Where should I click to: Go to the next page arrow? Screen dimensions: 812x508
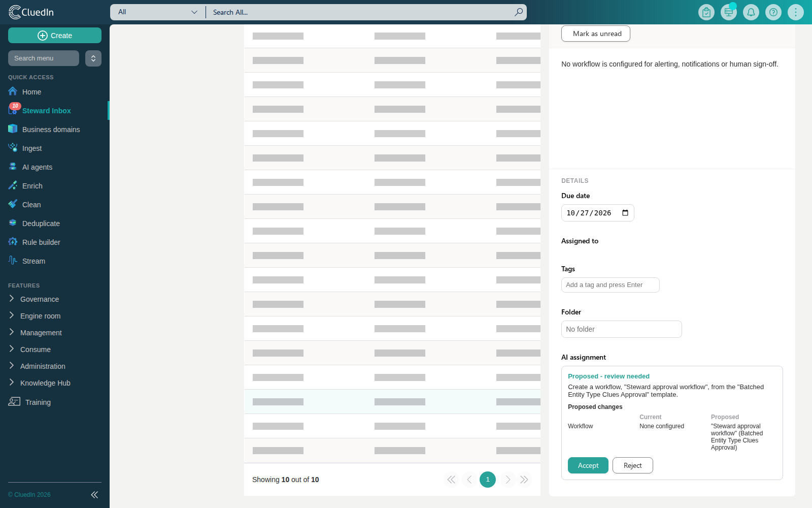[x=508, y=480]
